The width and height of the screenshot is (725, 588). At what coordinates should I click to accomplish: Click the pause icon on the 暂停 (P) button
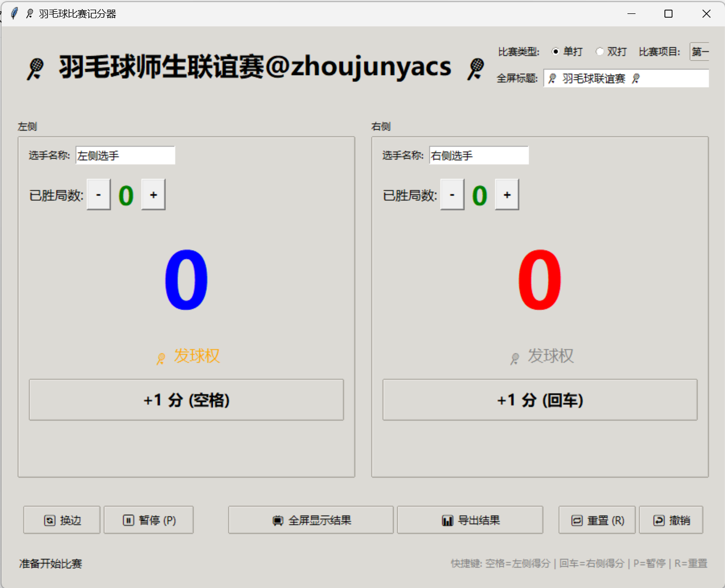[129, 519]
